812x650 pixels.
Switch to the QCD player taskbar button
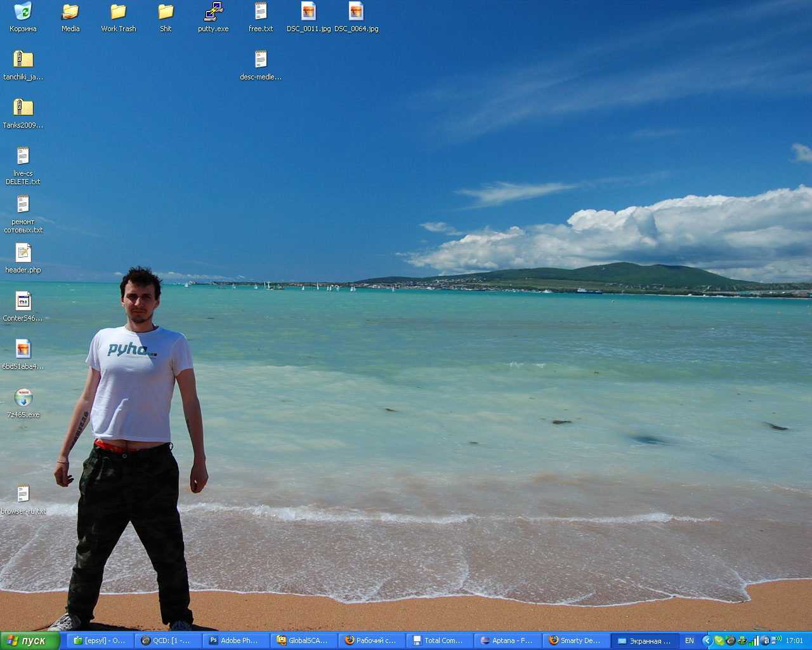tap(167, 640)
